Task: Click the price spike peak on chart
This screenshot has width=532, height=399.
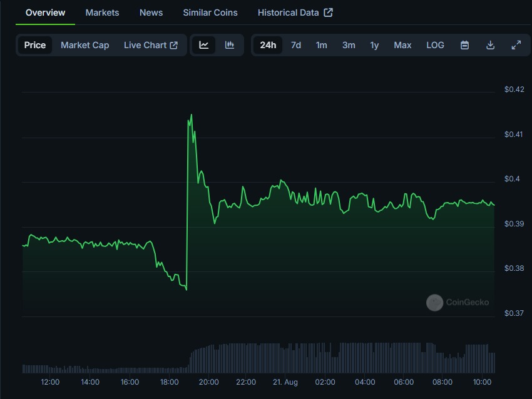Action: 191,115
